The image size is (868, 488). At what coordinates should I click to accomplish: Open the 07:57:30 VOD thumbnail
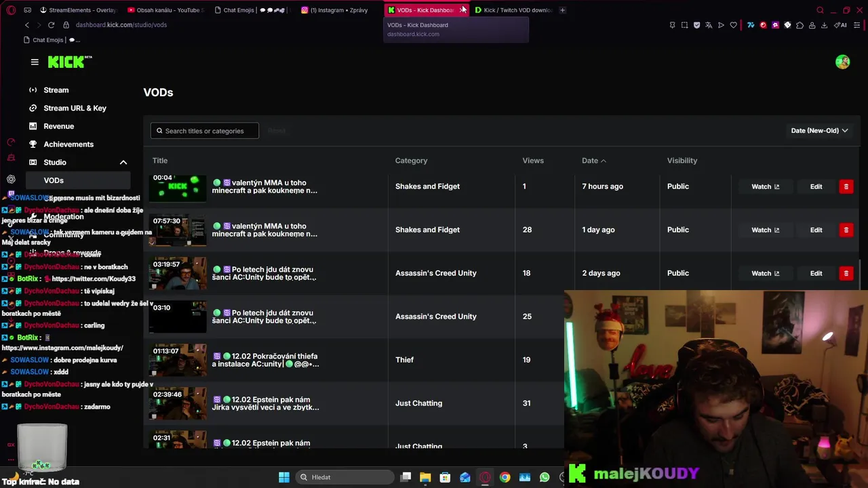pyautogui.click(x=178, y=230)
